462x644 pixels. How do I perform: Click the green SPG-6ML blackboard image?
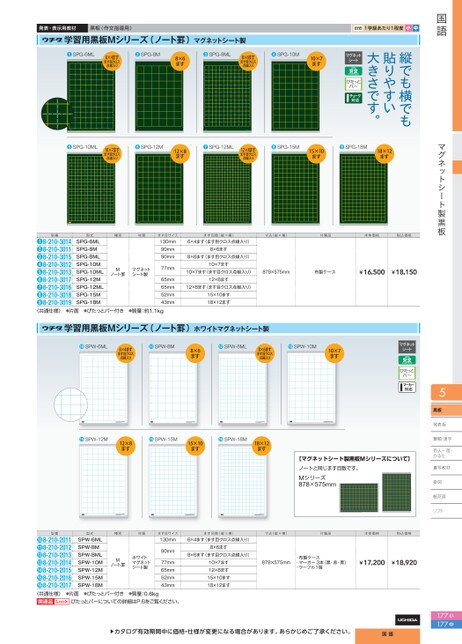pos(91,96)
